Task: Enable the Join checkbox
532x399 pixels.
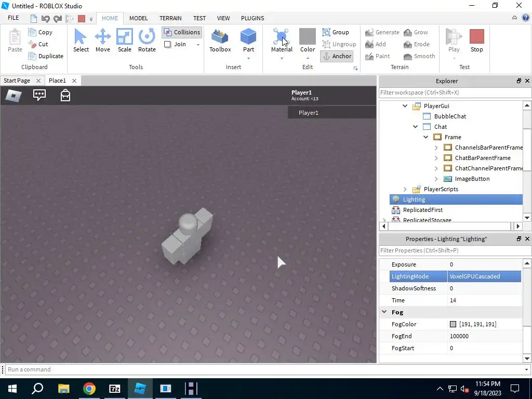Action: point(167,44)
